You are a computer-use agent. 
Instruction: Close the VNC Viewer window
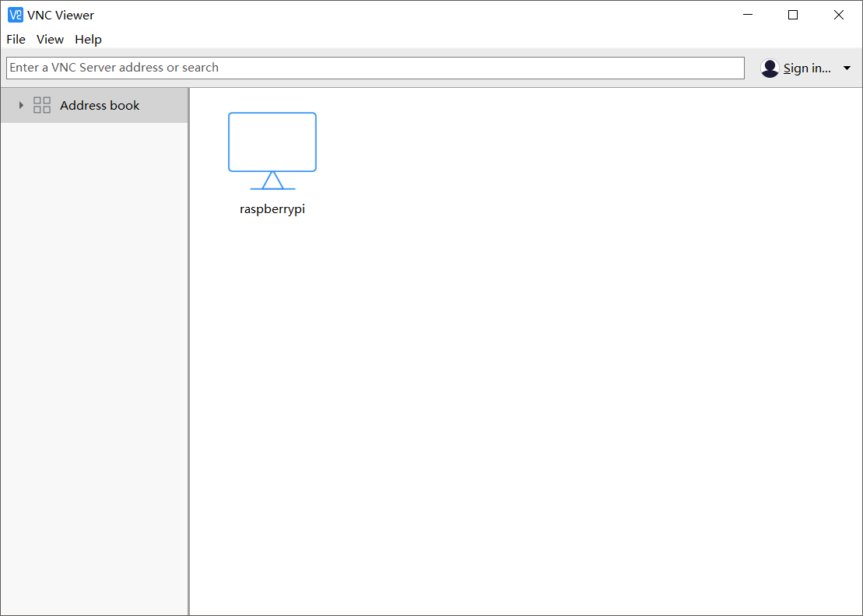point(839,15)
